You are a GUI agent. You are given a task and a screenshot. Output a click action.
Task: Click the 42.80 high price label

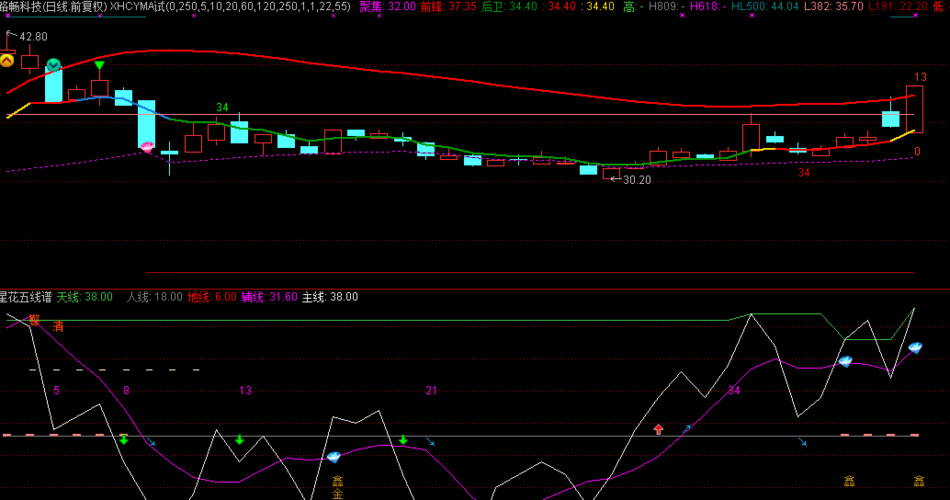[33, 37]
